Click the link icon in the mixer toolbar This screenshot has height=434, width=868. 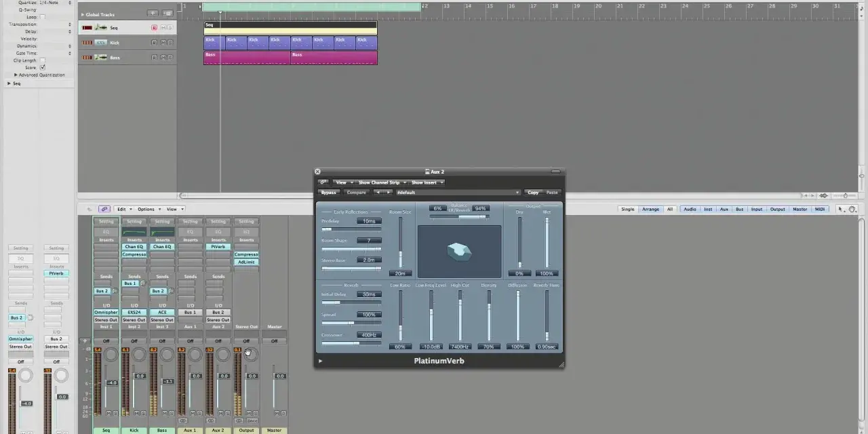click(104, 209)
